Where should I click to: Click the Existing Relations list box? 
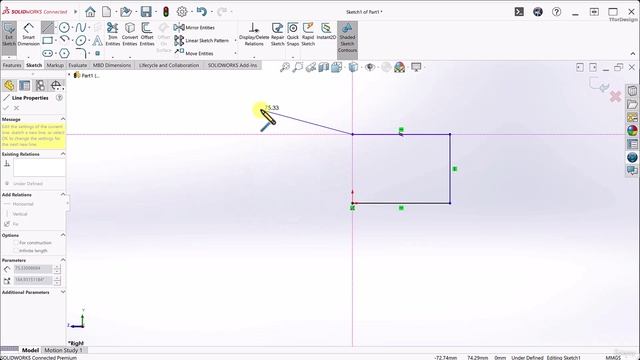tap(39, 168)
